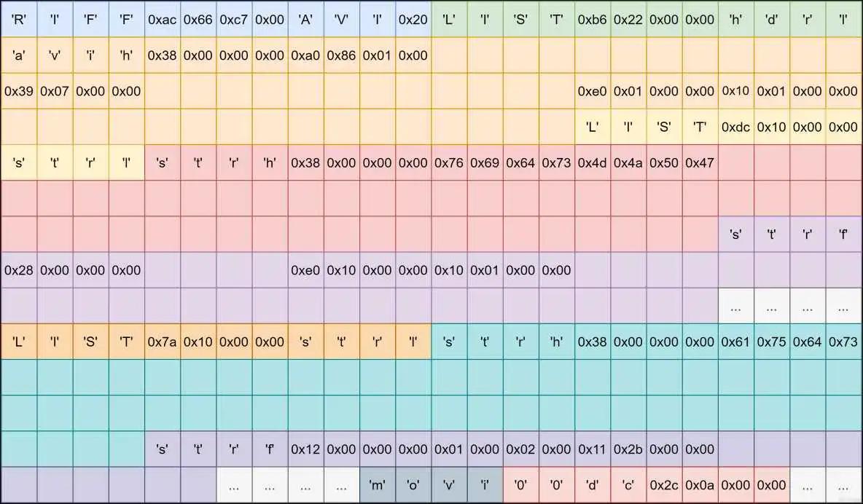Screen dimensions: 863x504
Task: Click the 0x75 byte cell
Action: (771, 342)
